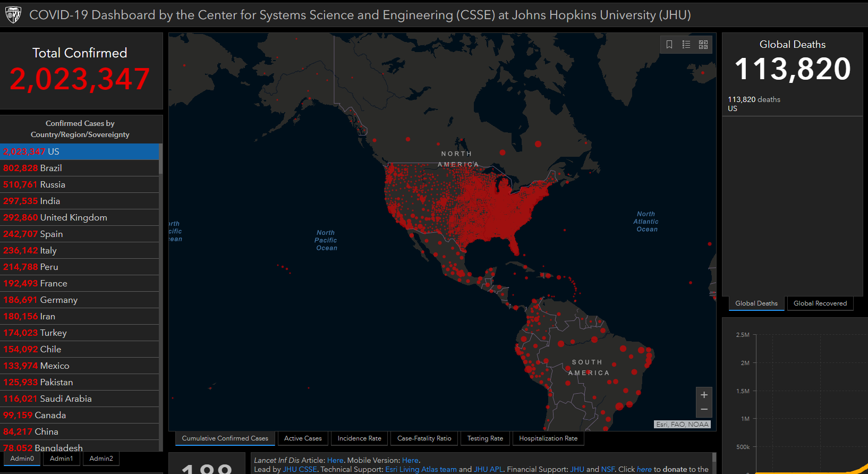
Task: Show the map legend list icon
Action: coord(686,45)
